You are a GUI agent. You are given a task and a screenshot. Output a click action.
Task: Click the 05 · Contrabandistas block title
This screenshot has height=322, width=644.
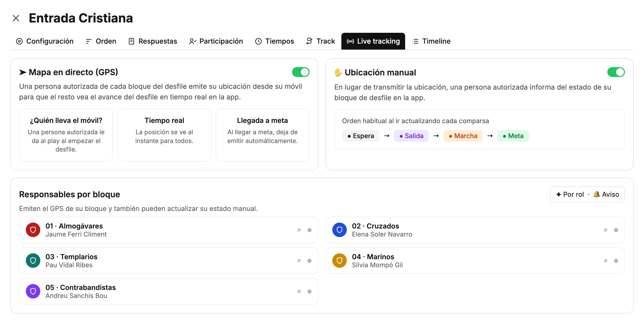tap(81, 288)
